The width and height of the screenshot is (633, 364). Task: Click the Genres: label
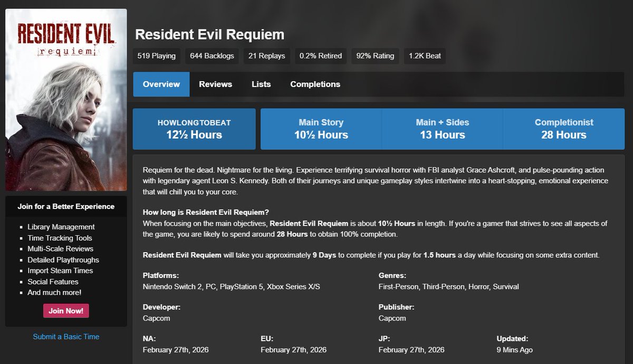point(392,276)
